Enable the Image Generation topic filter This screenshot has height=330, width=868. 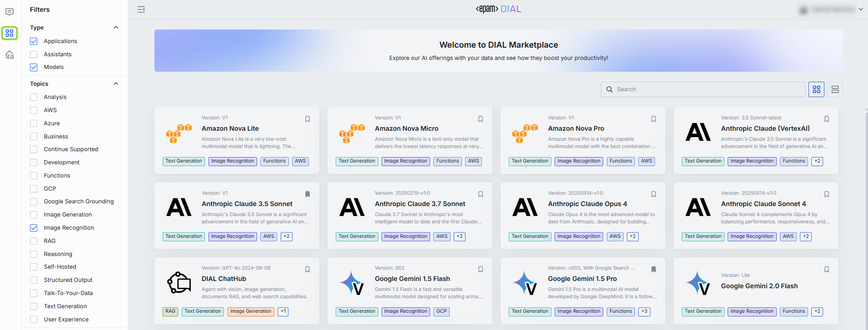click(x=34, y=215)
